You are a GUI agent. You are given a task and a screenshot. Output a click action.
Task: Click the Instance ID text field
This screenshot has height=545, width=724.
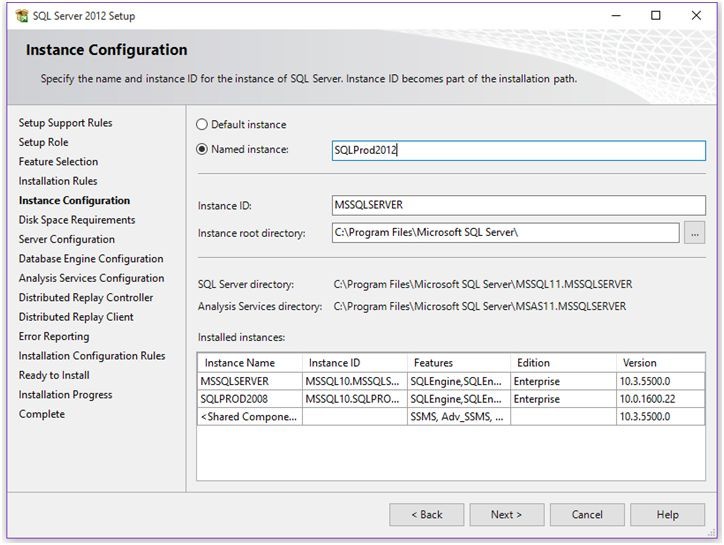(x=519, y=205)
